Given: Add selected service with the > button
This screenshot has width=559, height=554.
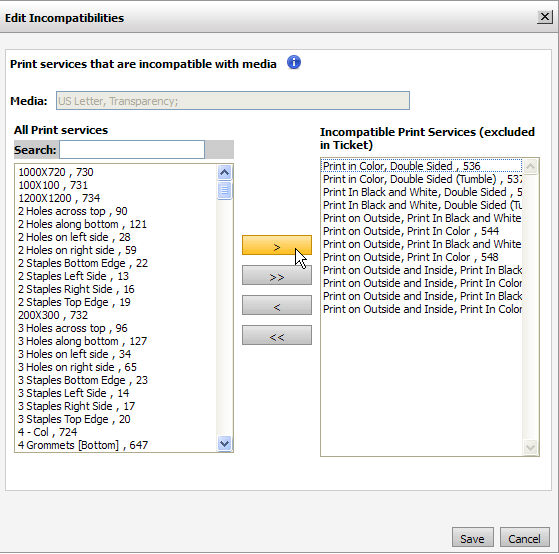Looking at the screenshot, I should [277, 245].
